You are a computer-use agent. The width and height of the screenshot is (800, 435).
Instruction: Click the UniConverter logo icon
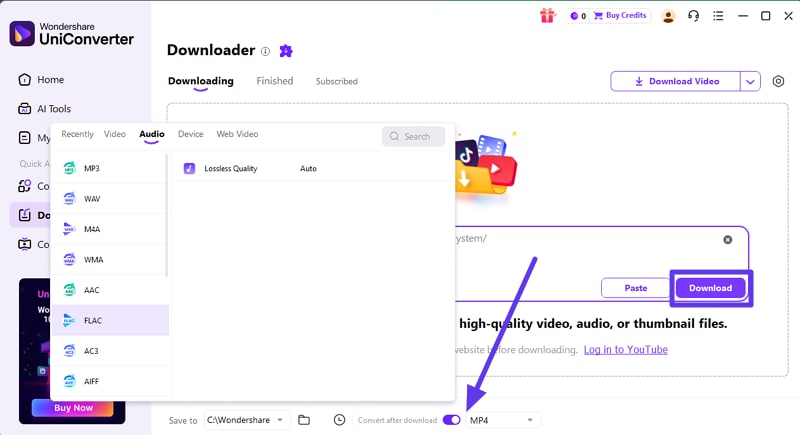coord(22,34)
